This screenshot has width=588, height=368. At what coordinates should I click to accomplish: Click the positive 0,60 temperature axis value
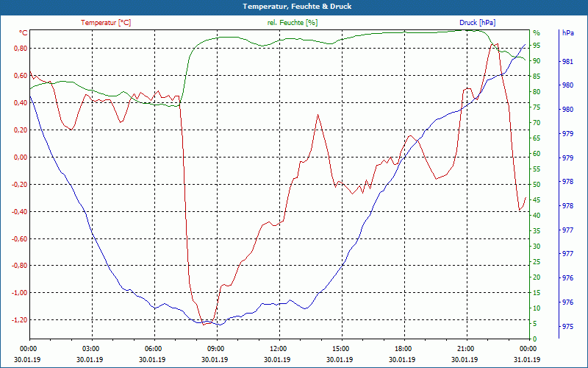[x=21, y=76]
